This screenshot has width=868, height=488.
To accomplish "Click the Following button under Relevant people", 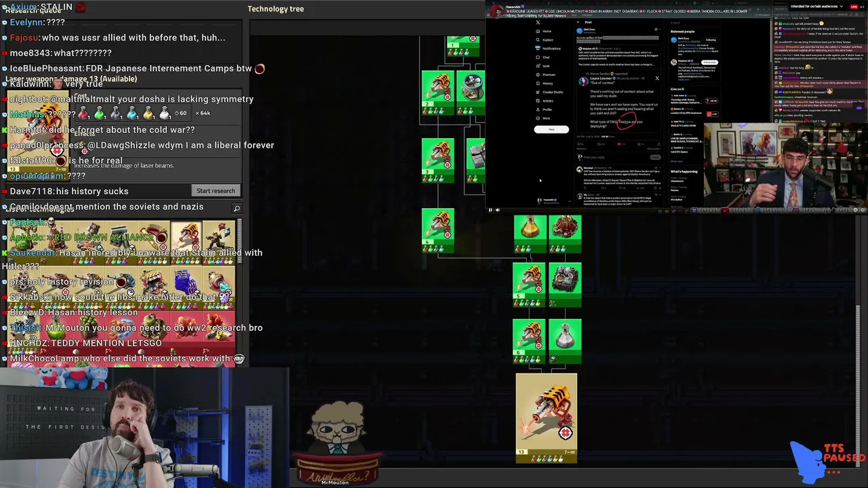I will click(711, 40).
